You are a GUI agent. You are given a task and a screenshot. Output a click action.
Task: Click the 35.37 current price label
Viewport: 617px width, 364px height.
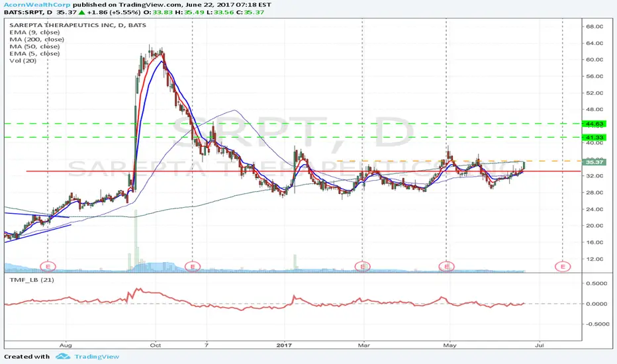[x=594, y=162]
